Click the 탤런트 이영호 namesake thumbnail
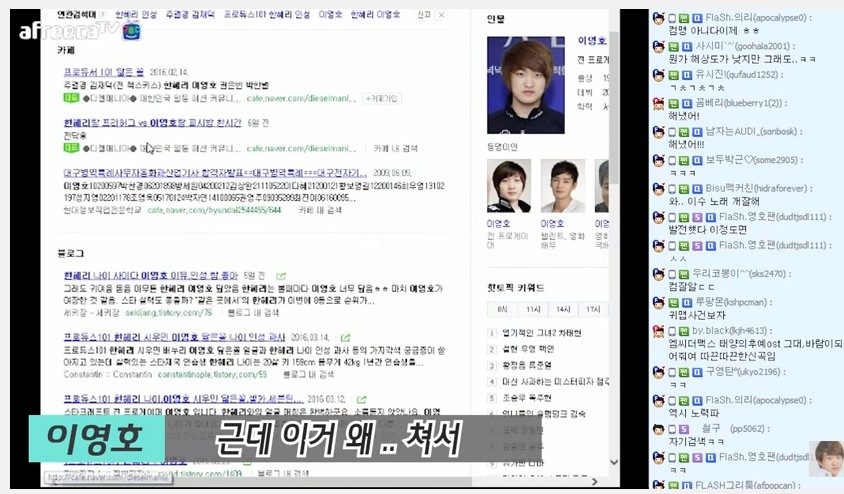Screen dimensions: 844x494 pyautogui.click(x=562, y=186)
